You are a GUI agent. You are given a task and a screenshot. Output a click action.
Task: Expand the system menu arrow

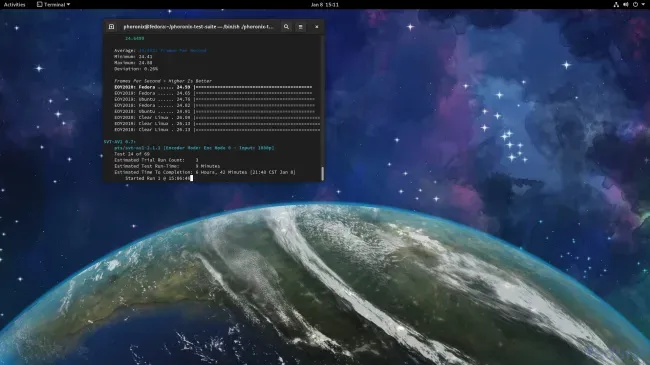click(643, 5)
